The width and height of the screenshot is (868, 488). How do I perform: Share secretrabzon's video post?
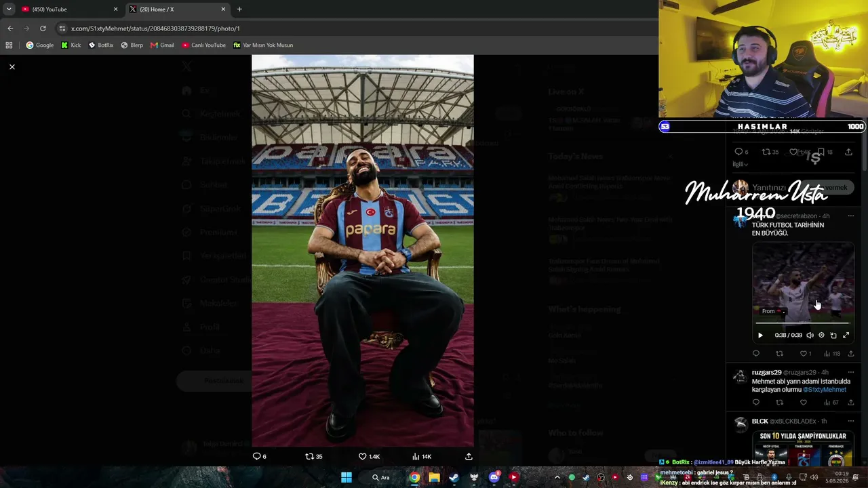click(851, 353)
